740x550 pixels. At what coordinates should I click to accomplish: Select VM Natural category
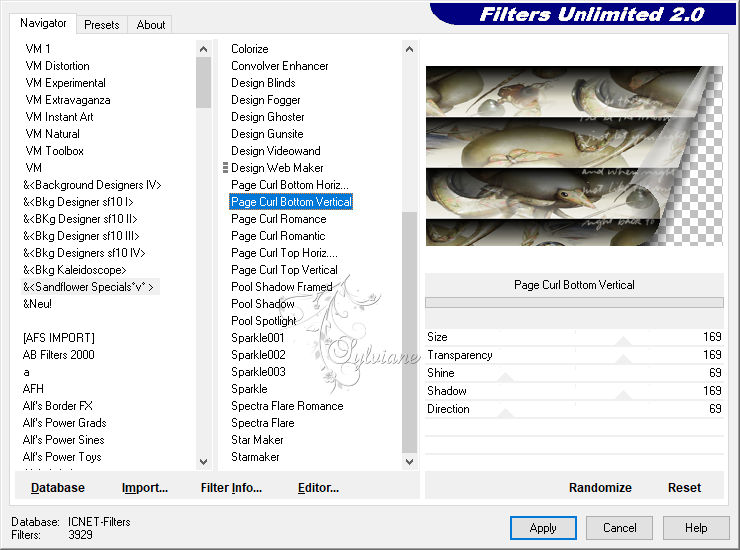click(x=52, y=134)
